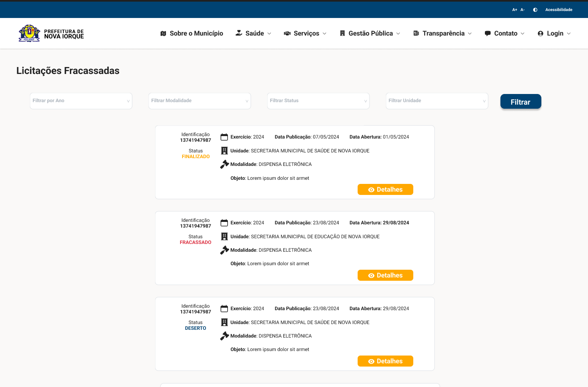Click the gavel icon in the DESERTO card

(x=224, y=336)
